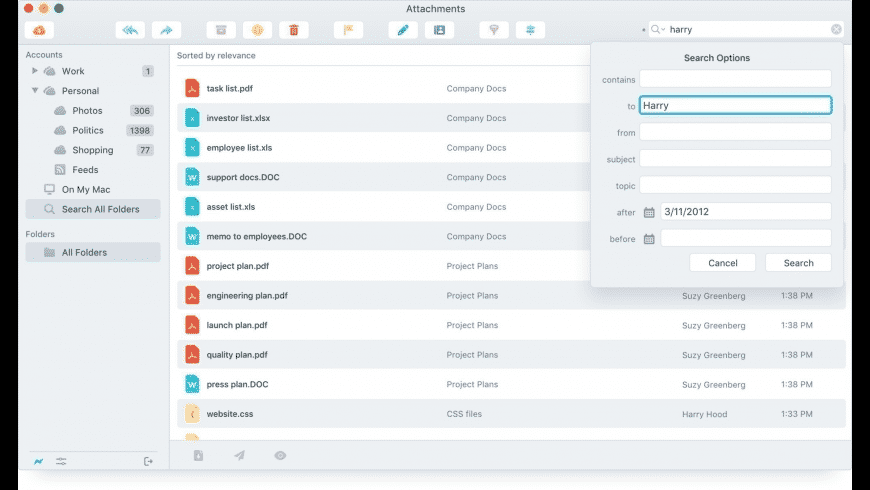
Task: Click the orange cloud sync icon
Action: pyautogui.click(x=39, y=30)
